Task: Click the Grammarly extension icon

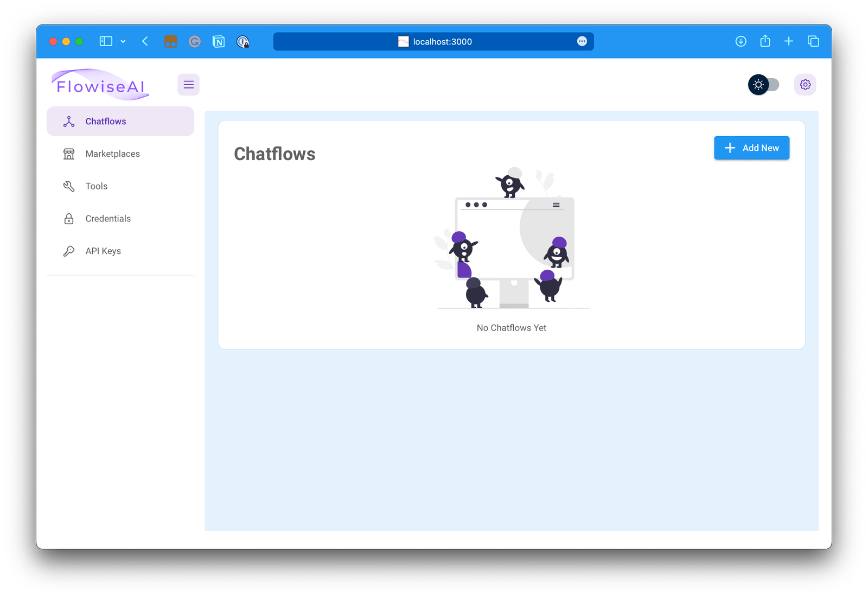Action: coord(195,41)
